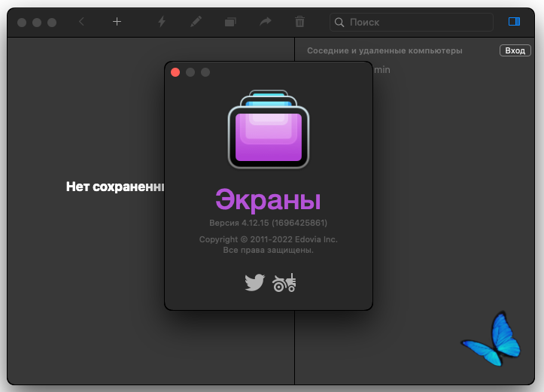The width and height of the screenshot is (544, 392).
Task: Click the blue butterfly icon
Action: coord(491,339)
